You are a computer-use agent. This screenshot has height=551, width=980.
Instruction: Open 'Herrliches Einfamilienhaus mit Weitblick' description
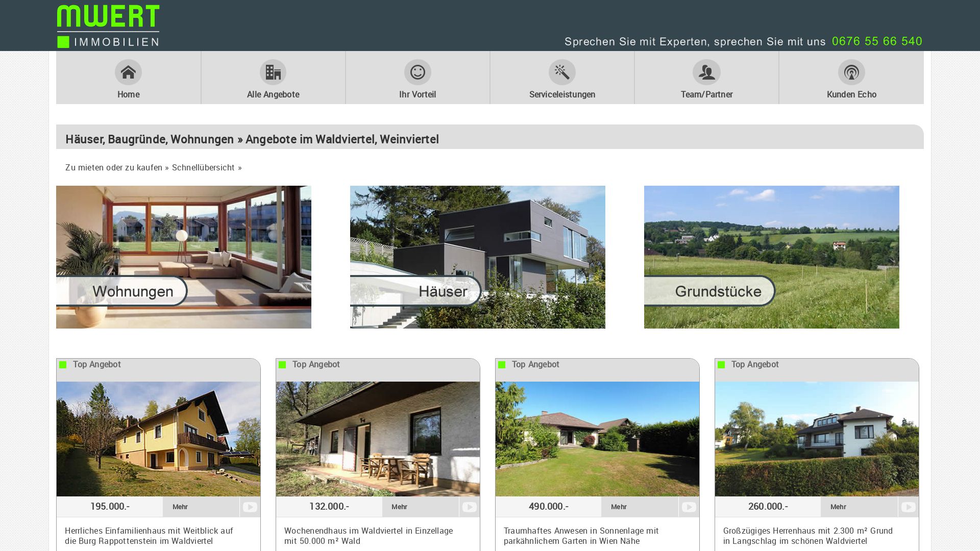(149, 536)
